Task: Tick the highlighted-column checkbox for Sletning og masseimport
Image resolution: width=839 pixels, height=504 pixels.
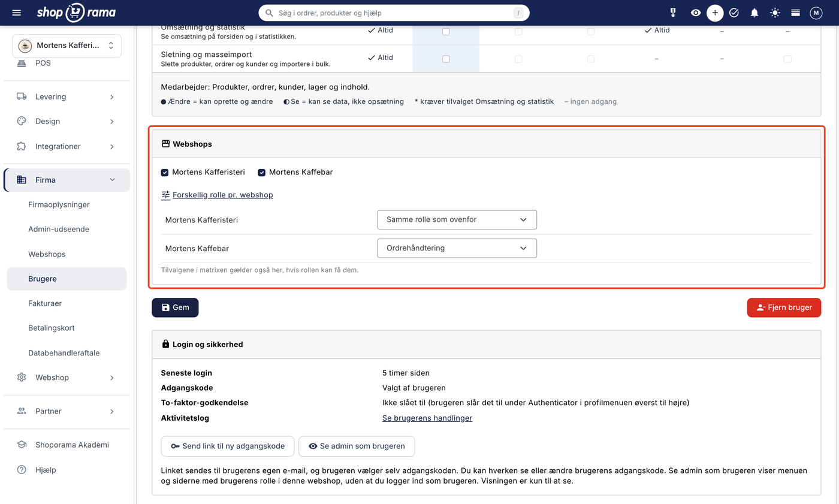Action: 446,59
